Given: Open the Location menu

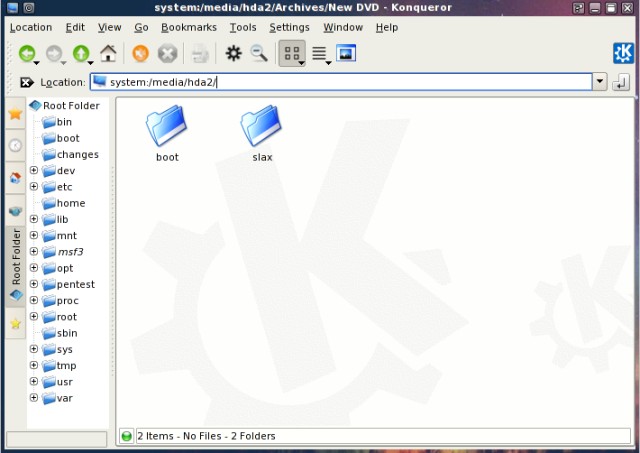Looking at the screenshot, I should [31, 27].
